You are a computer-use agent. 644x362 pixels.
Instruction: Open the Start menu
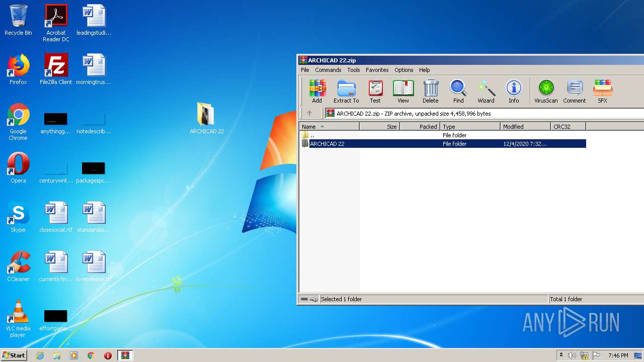pos(14,355)
